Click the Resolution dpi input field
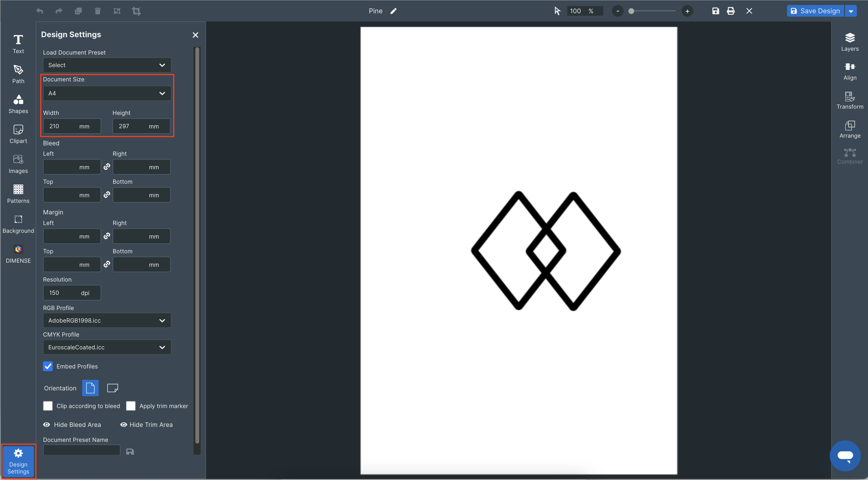Viewport: 868px width, 480px height. click(72, 292)
